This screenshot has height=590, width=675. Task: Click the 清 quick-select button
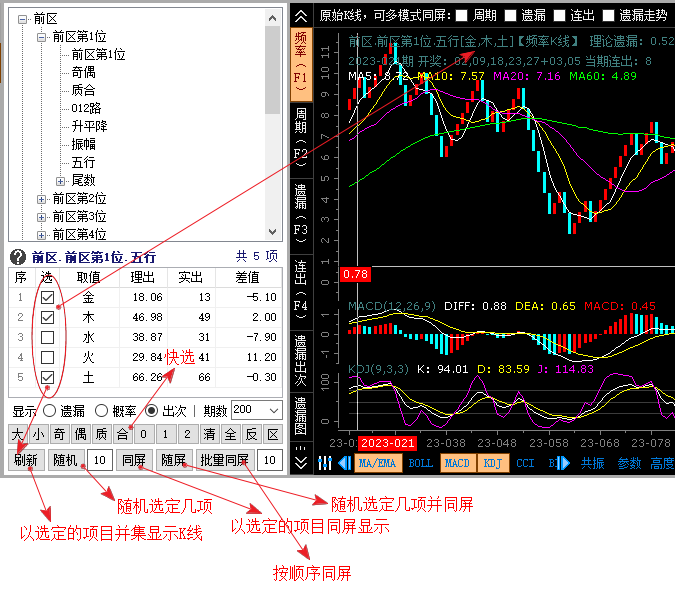coord(207,434)
